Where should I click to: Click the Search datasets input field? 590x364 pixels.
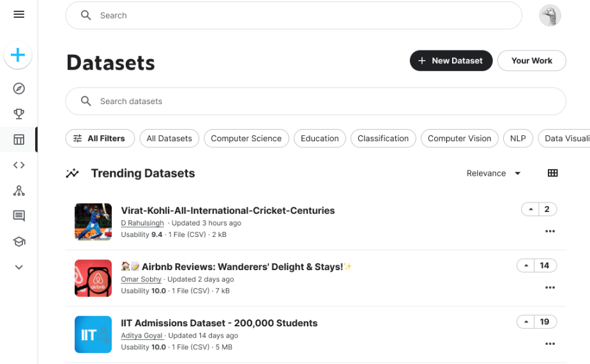[x=315, y=102]
